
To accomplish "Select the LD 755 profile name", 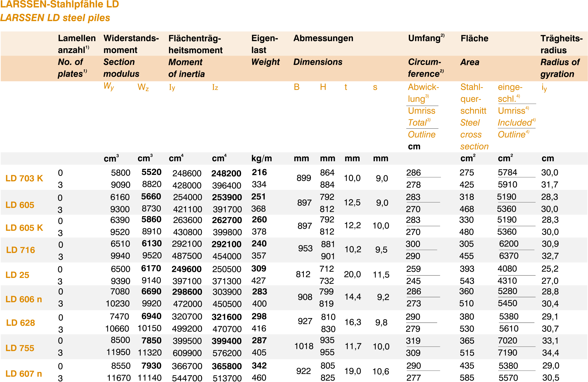I will point(20,348).
